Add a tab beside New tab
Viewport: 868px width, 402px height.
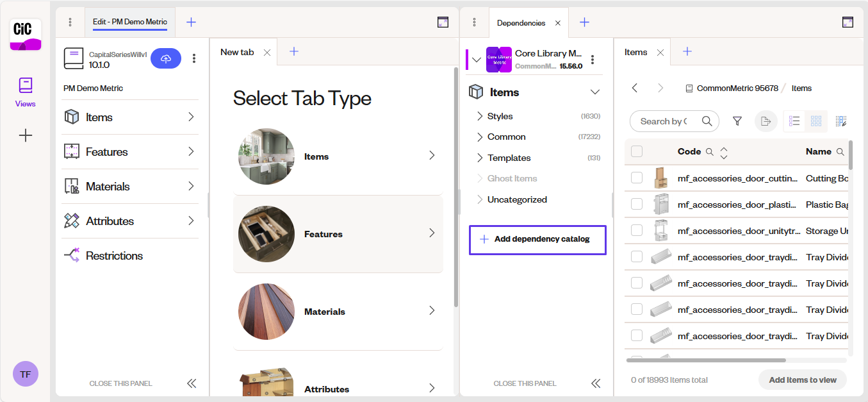click(x=294, y=52)
